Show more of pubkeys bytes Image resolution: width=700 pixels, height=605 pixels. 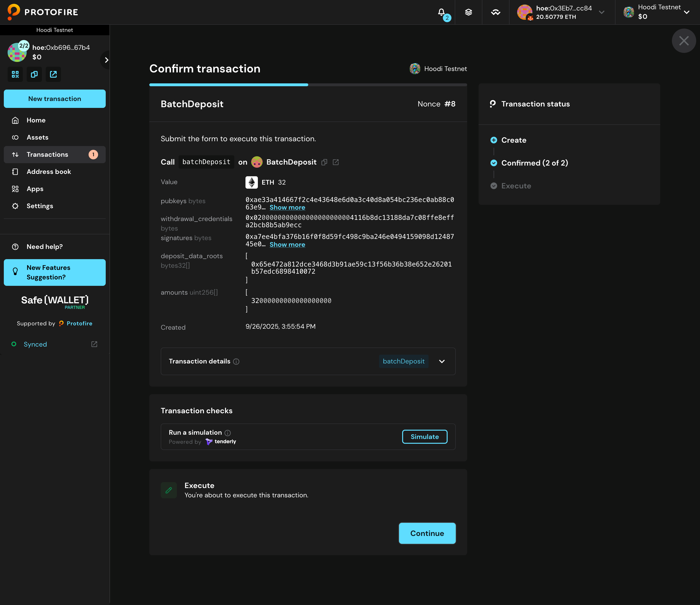(287, 207)
